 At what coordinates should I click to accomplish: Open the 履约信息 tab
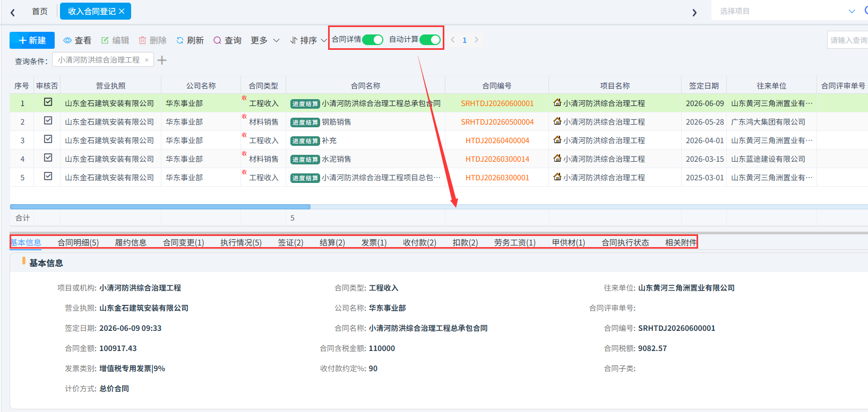tap(131, 242)
